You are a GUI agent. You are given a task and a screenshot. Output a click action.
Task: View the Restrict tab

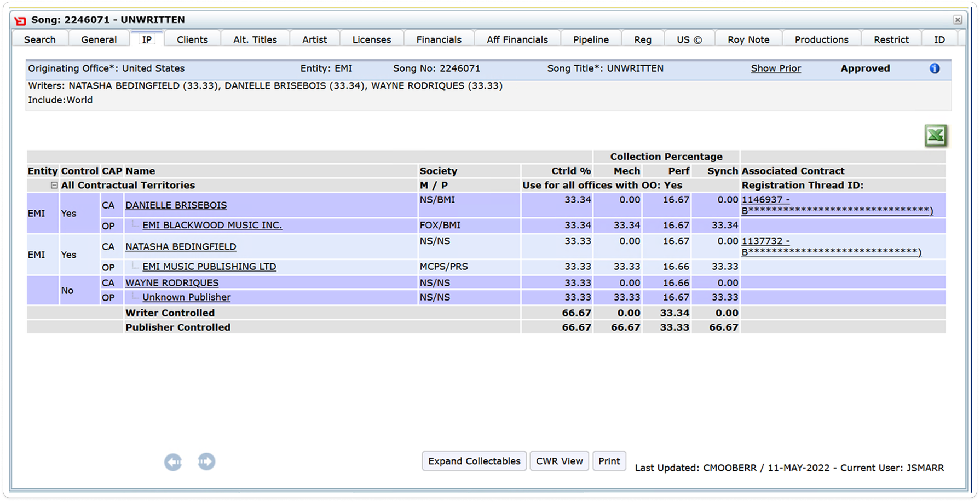pos(891,39)
